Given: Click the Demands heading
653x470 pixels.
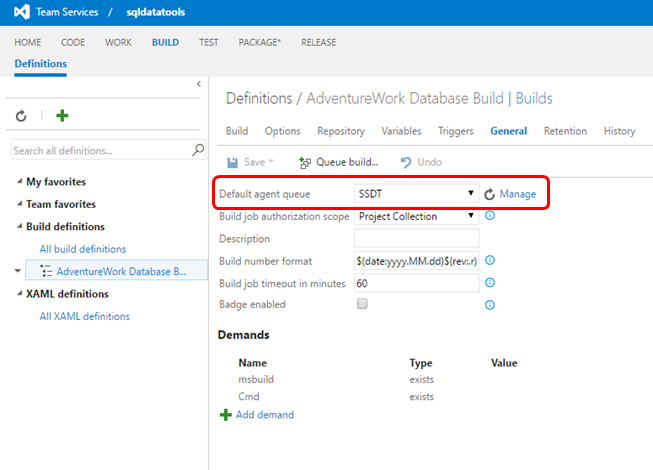Looking at the screenshot, I should [244, 335].
